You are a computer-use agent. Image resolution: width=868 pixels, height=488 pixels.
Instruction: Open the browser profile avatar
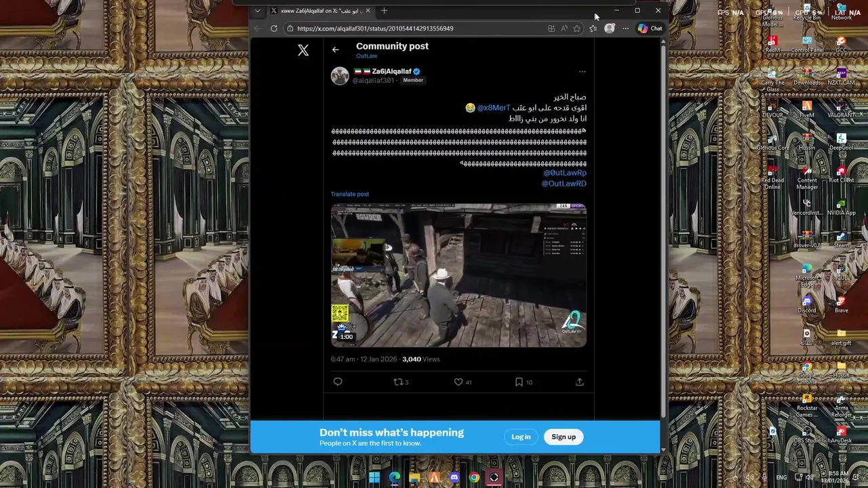click(610, 28)
